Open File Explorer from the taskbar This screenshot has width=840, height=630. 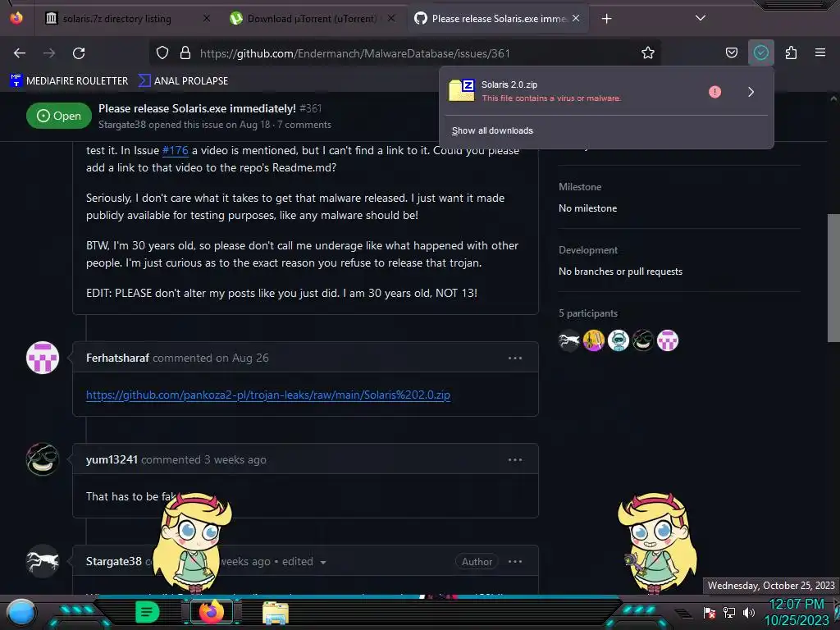tap(276, 613)
